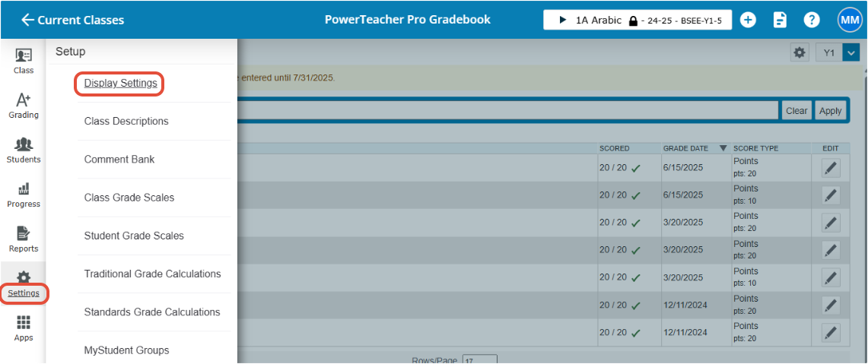Click the Clear filter button

(796, 111)
